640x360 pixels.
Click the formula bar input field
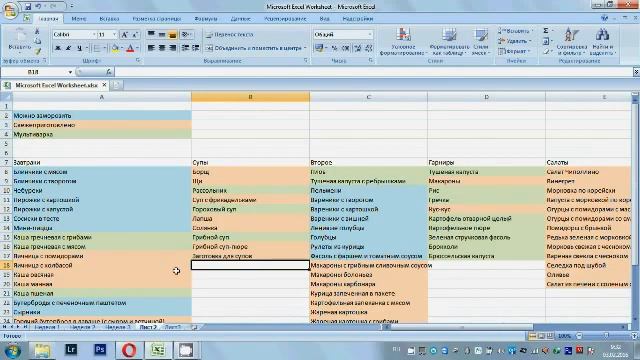point(373,72)
